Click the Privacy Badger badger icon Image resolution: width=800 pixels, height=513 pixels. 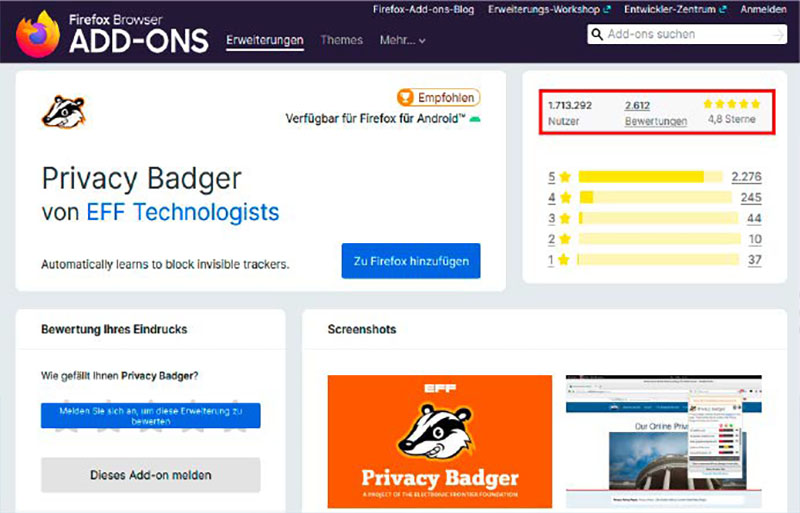pos(63,112)
